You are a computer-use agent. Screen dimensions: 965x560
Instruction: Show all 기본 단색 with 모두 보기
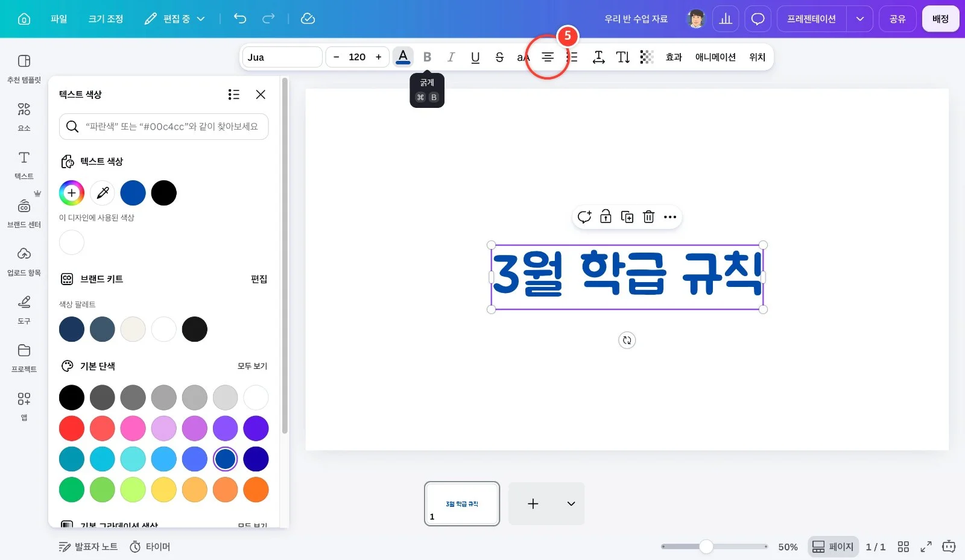252,366
